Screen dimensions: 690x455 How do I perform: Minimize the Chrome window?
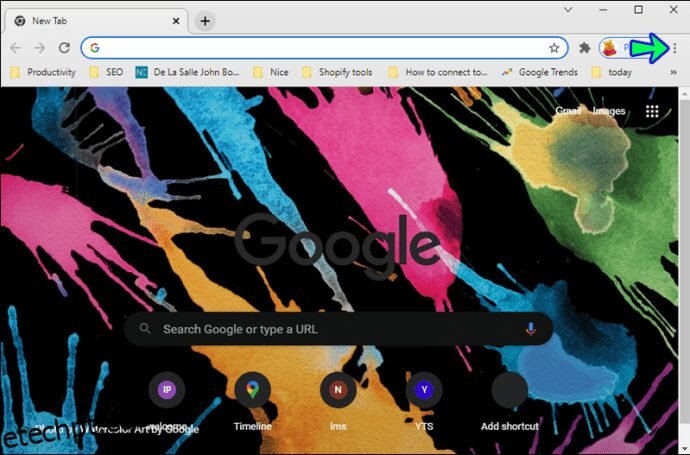pyautogui.click(x=603, y=9)
